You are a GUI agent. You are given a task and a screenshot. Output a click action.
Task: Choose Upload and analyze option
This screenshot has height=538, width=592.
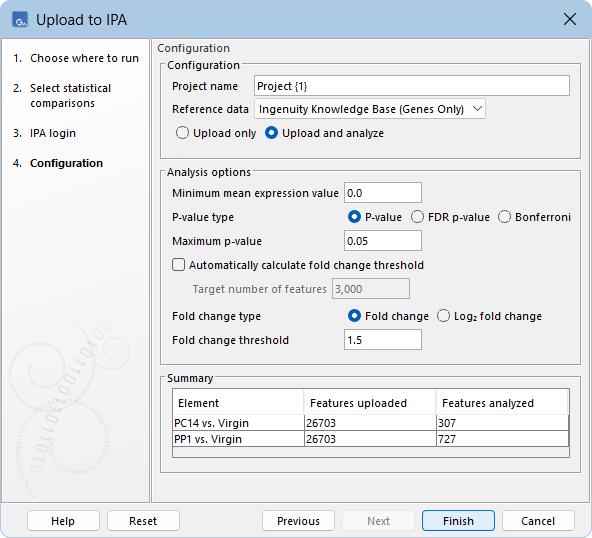click(271, 133)
